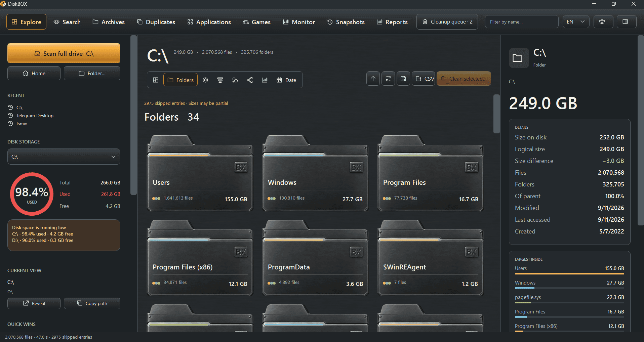
Task: Open the recent Ismix entry
Action: click(x=17, y=124)
